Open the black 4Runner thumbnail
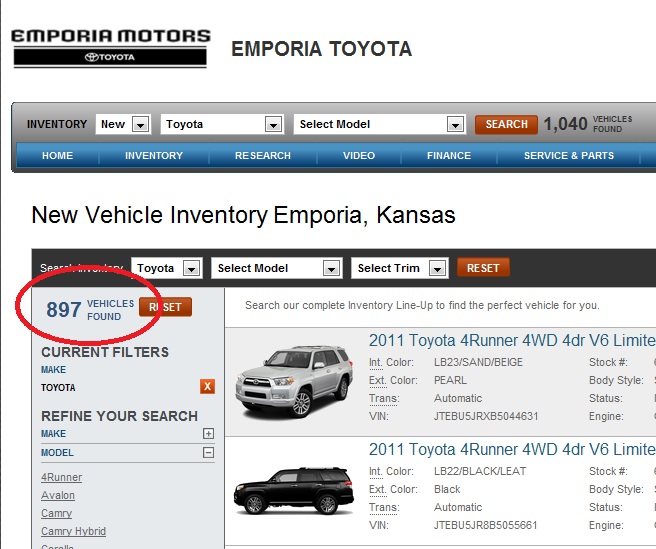The height and width of the screenshot is (549, 656). pyautogui.click(x=290, y=491)
